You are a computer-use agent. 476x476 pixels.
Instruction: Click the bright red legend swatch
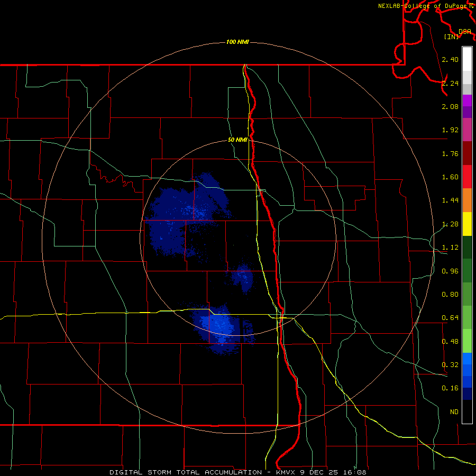click(x=467, y=177)
